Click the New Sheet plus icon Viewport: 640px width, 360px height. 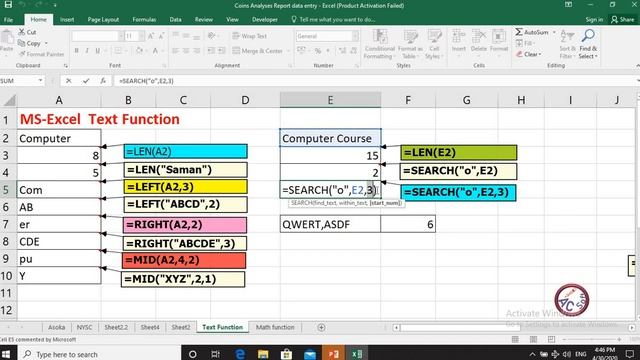[x=321, y=327]
